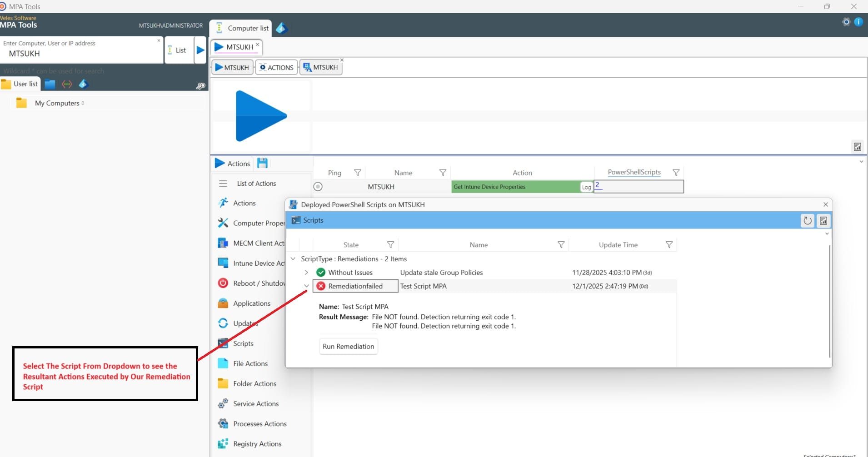Open the blue folder tab in left panel
The image size is (868, 457).
point(50,84)
